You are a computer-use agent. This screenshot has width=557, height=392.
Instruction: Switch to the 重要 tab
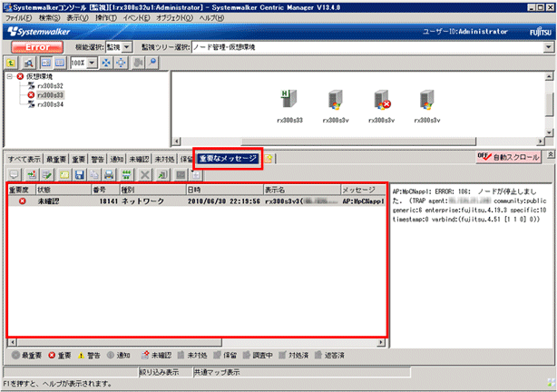(78, 159)
